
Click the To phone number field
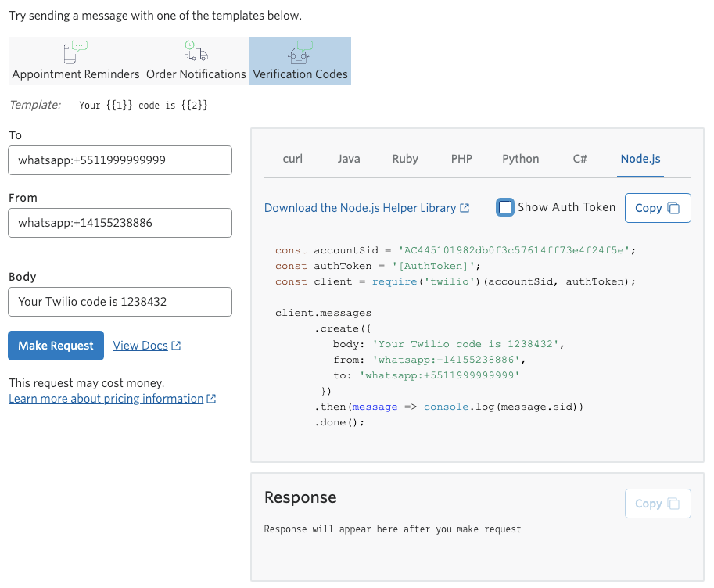[120, 160]
